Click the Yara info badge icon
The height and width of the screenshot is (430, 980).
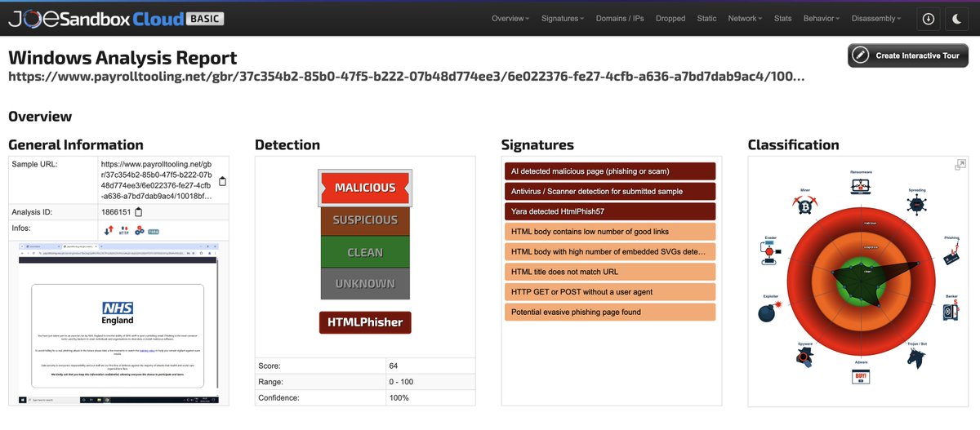(x=154, y=232)
